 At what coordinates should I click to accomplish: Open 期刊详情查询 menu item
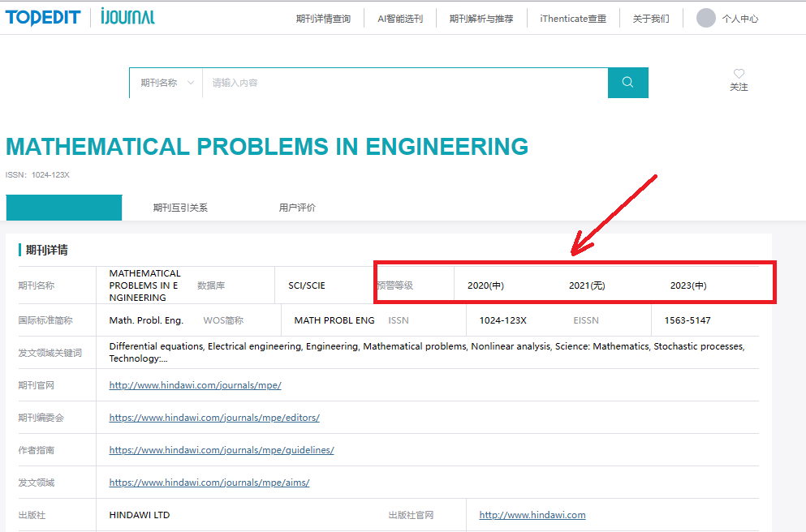(323, 19)
